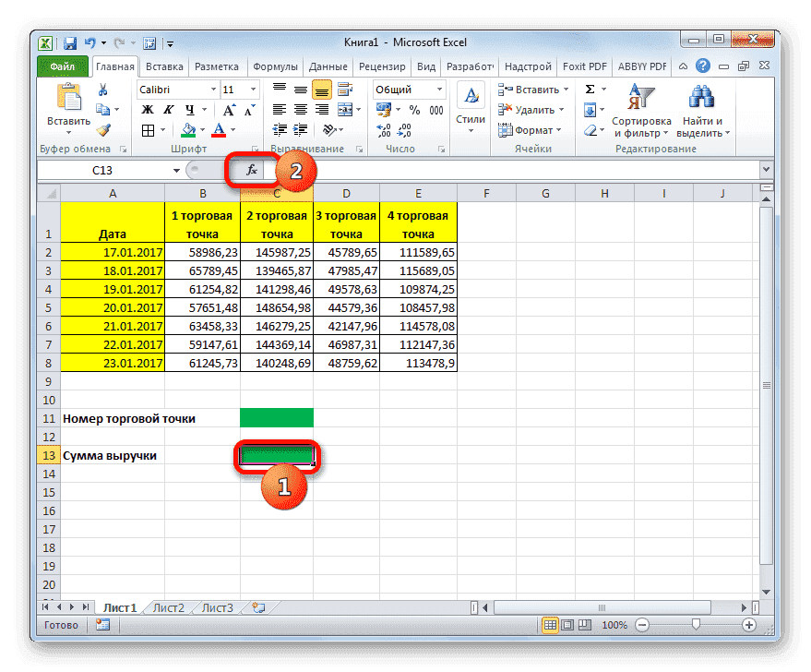
Task: Toggle italic formatting with the К icon
Action: click(x=167, y=108)
